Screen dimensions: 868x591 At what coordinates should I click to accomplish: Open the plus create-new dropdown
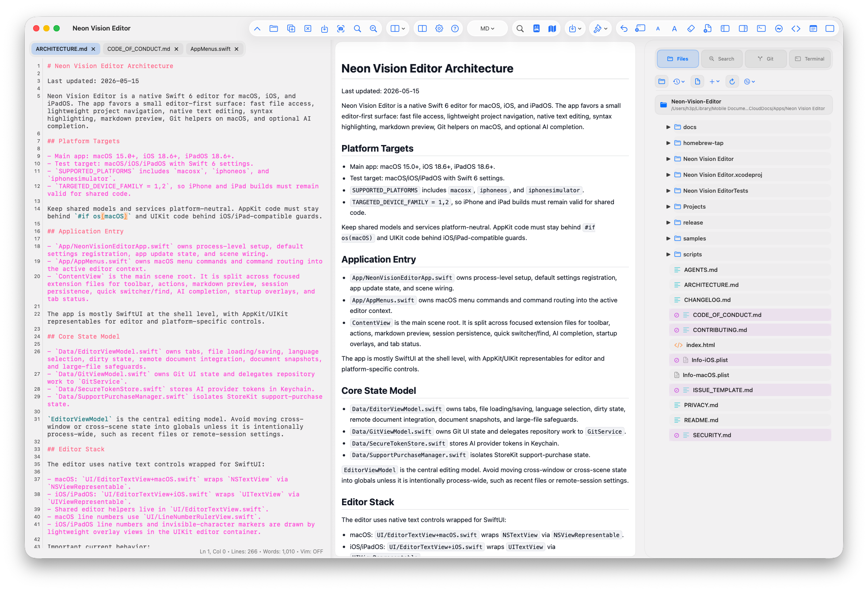coord(714,82)
